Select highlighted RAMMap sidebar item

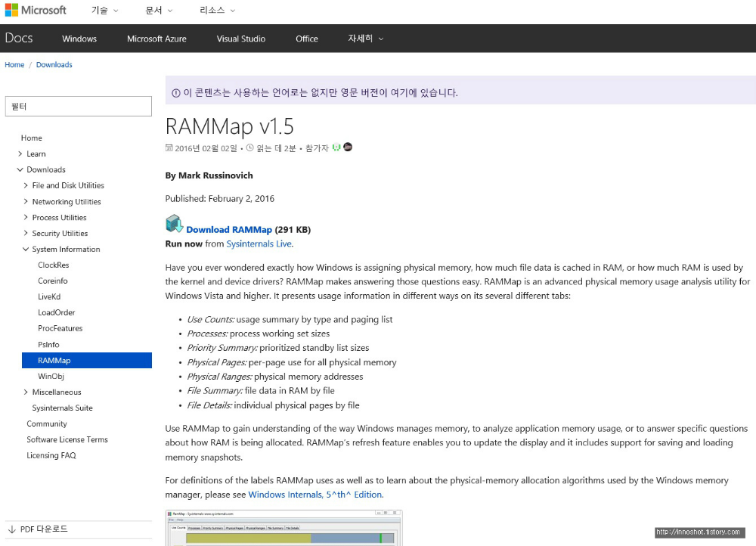pos(87,360)
